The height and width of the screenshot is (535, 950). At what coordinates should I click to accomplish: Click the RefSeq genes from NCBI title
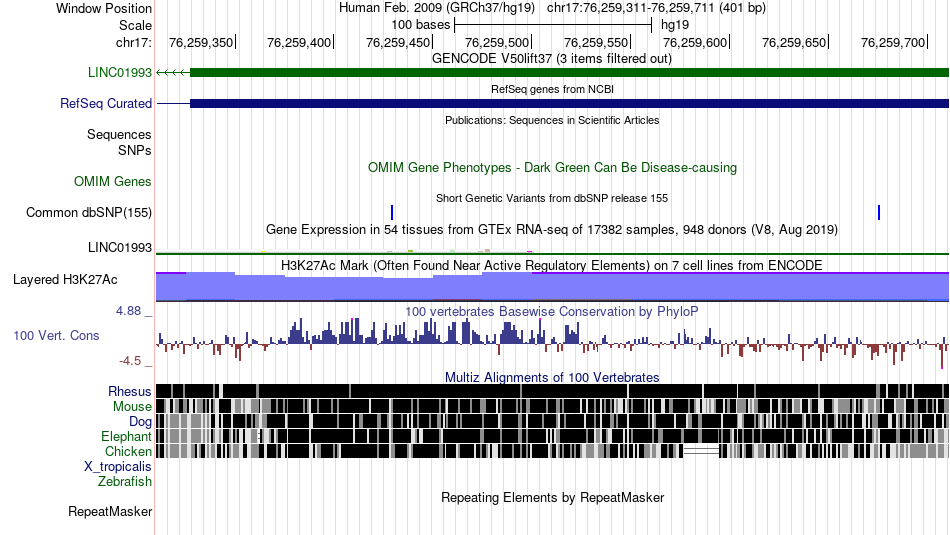click(553, 89)
